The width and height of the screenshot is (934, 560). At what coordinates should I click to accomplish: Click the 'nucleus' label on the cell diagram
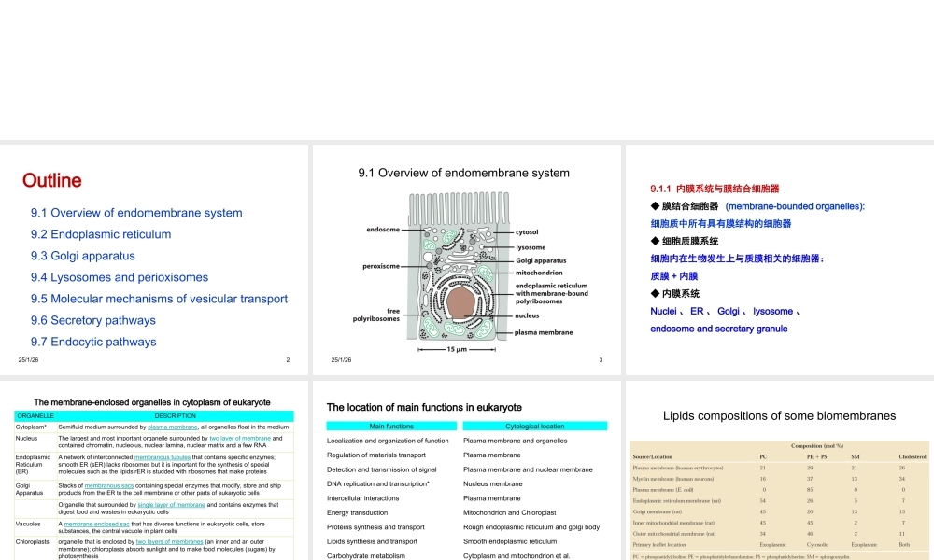(527, 315)
